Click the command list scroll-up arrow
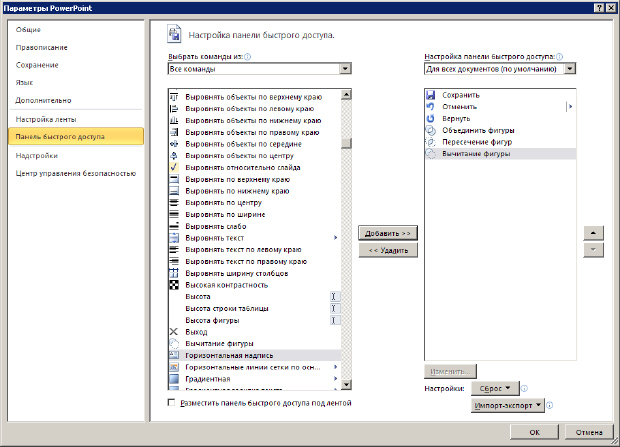The height and width of the screenshot is (447, 620). (x=346, y=95)
